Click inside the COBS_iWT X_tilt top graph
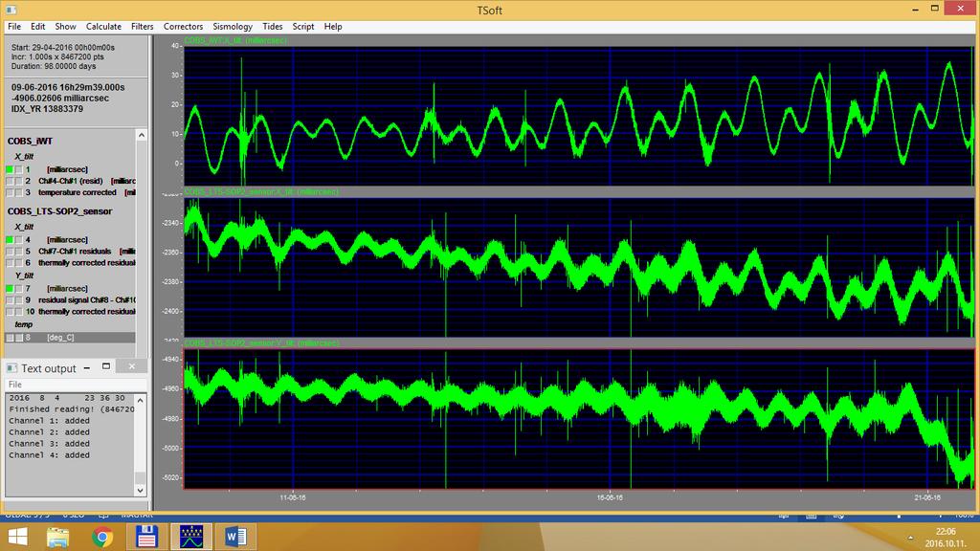 (578, 116)
